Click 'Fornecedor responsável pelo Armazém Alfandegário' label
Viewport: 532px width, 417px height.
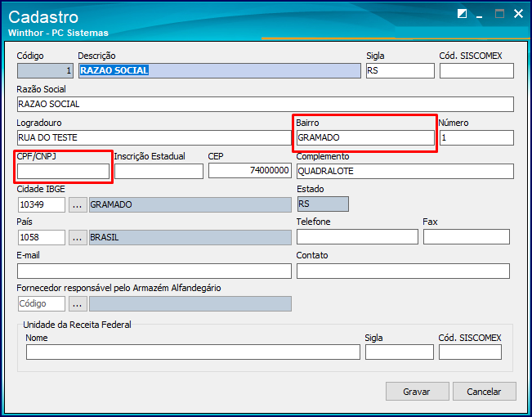[118, 289]
